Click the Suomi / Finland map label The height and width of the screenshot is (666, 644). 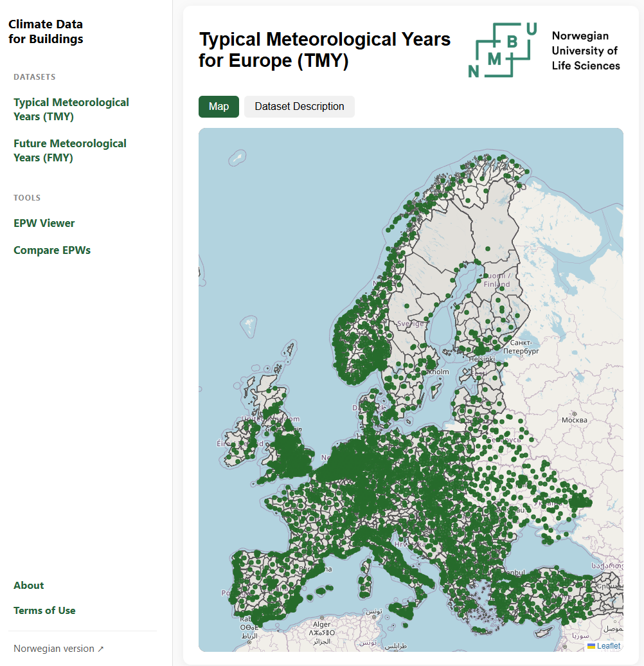[x=496, y=280]
